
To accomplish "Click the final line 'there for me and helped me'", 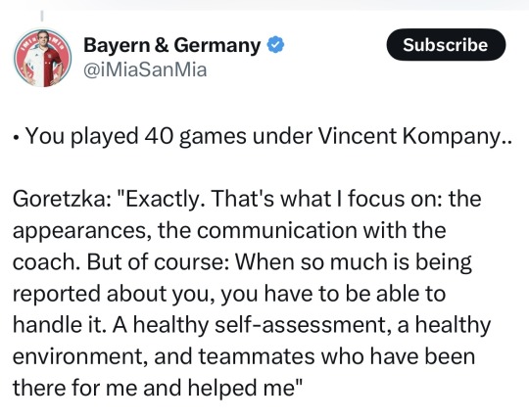I will pos(158,388).
